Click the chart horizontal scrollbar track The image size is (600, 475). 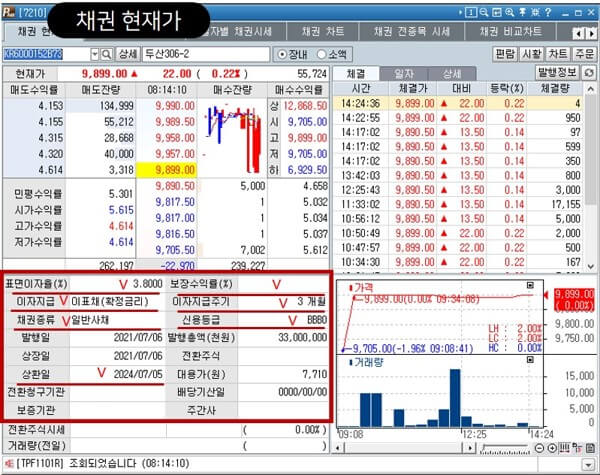point(404,447)
